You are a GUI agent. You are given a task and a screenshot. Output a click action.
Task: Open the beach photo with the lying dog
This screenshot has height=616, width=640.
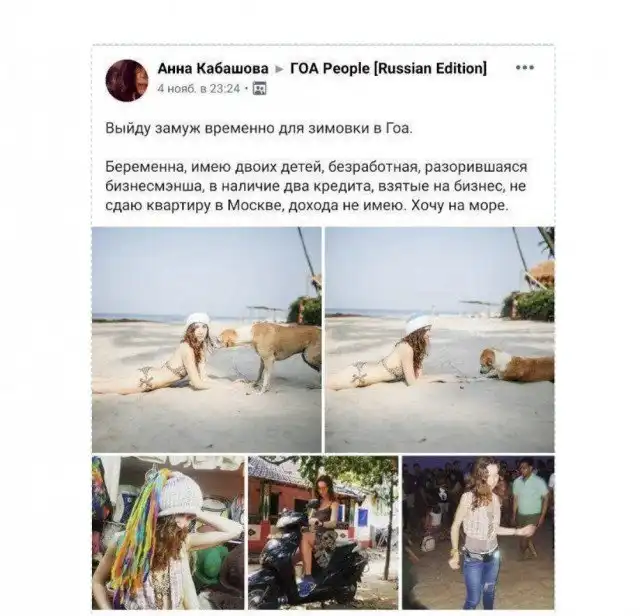pyautogui.click(x=440, y=340)
